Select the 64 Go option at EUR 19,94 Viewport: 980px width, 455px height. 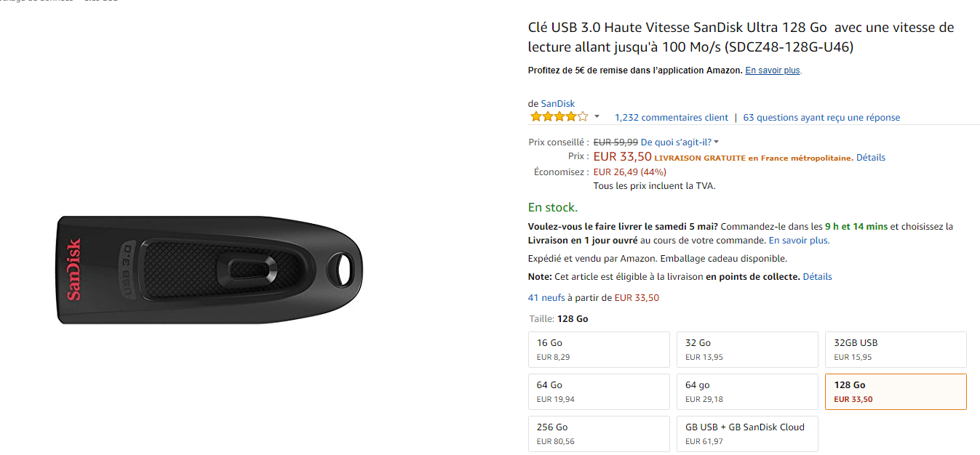click(x=598, y=392)
